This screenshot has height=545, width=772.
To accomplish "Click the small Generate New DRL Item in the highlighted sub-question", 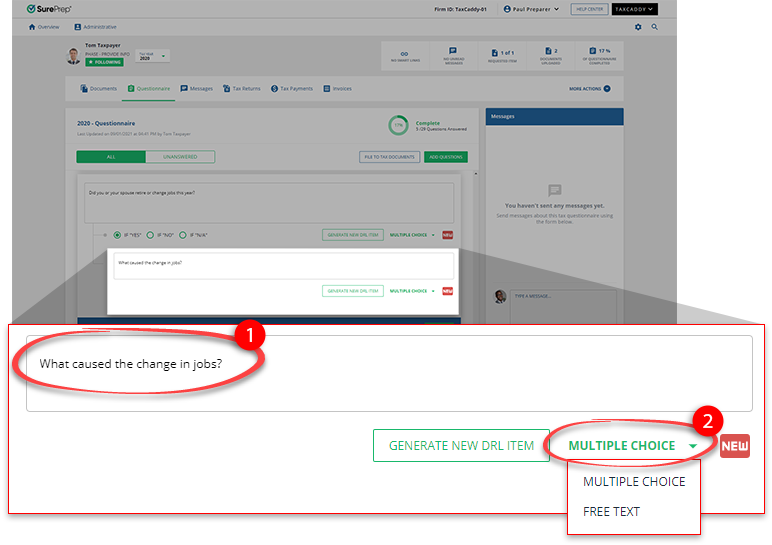I will coord(353,291).
